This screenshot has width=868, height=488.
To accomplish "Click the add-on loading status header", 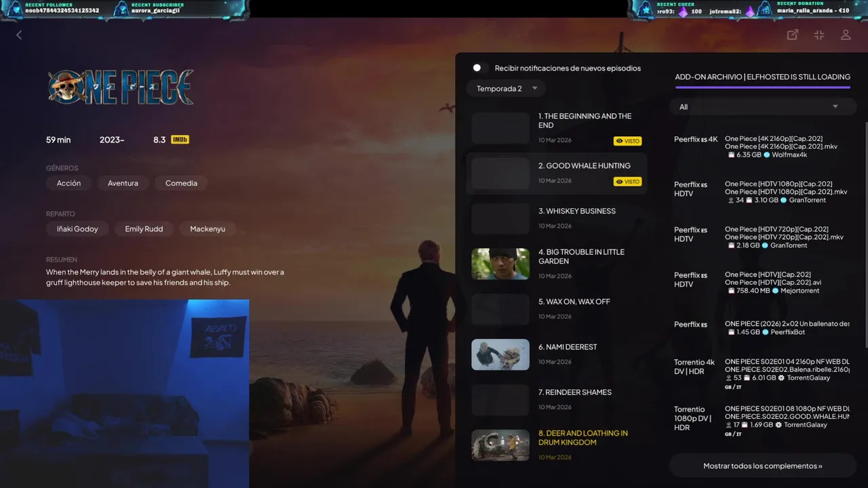I will (x=762, y=77).
